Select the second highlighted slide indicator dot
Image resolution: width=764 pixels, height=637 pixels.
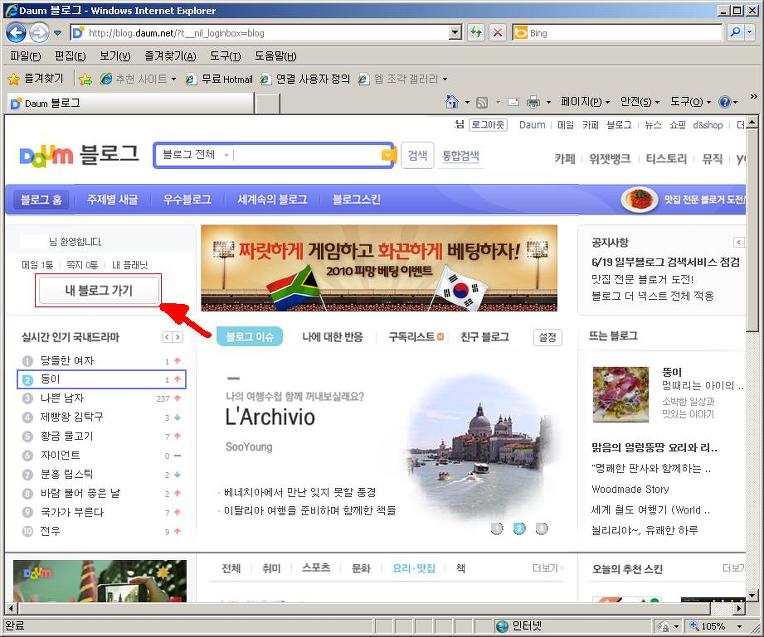pyautogui.click(x=519, y=528)
